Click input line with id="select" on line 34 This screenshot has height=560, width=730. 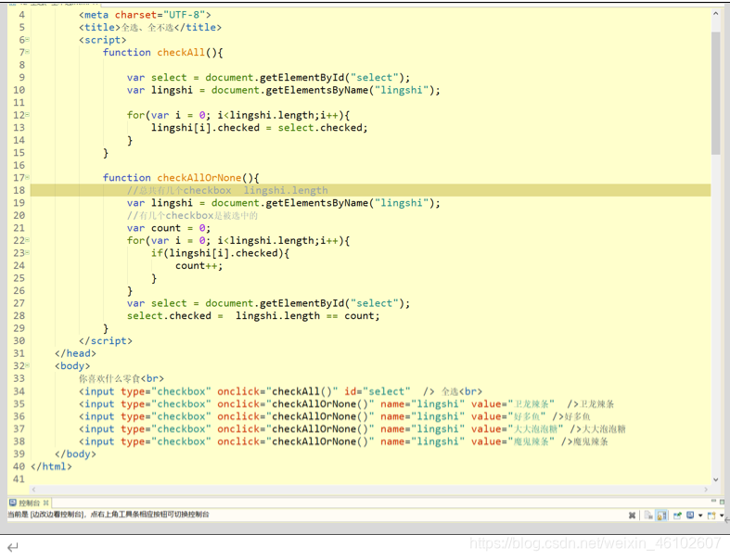(280, 391)
